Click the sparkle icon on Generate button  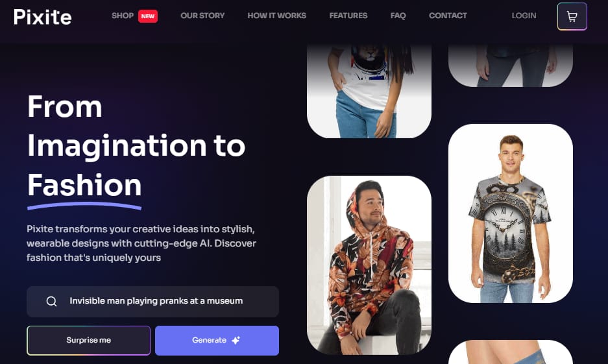[236, 341]
